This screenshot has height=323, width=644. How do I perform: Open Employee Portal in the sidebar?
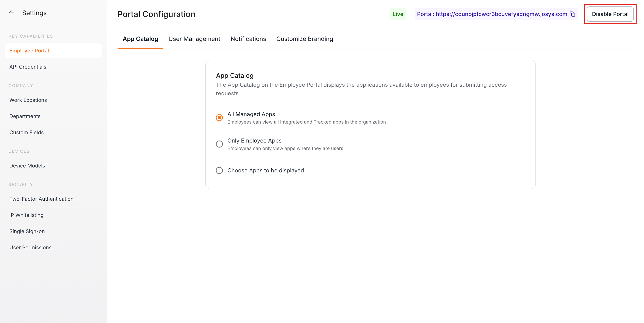[x=53, y=51]
